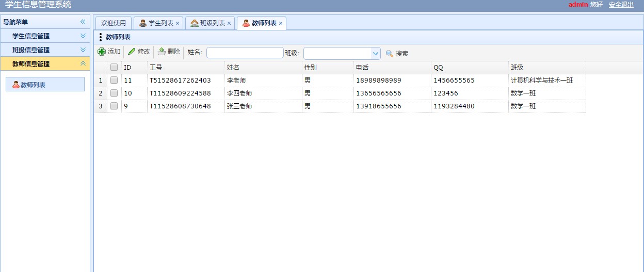This screenshot has height=272, width=644.
Task: Sort by the 姓名 column header
Action: pos(263,68)
